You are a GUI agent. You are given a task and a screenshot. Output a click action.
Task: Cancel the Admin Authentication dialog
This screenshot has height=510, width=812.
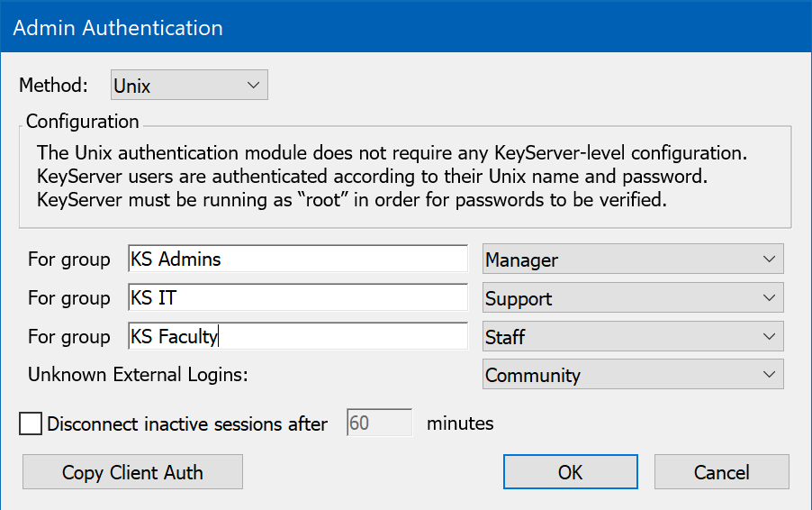point(721,472)
